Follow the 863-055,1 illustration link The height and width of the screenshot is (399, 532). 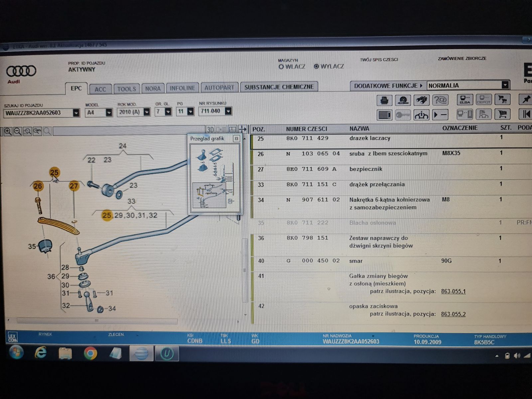pos(453,291)
